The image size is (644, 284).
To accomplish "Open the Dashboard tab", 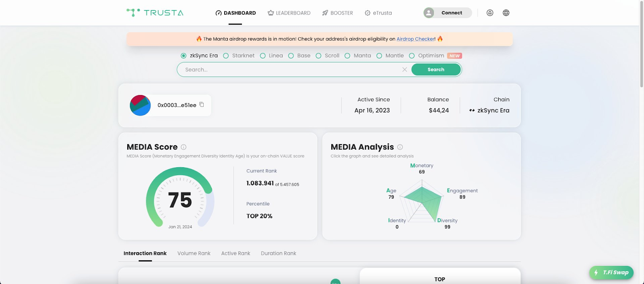I will tap(235, 13).
